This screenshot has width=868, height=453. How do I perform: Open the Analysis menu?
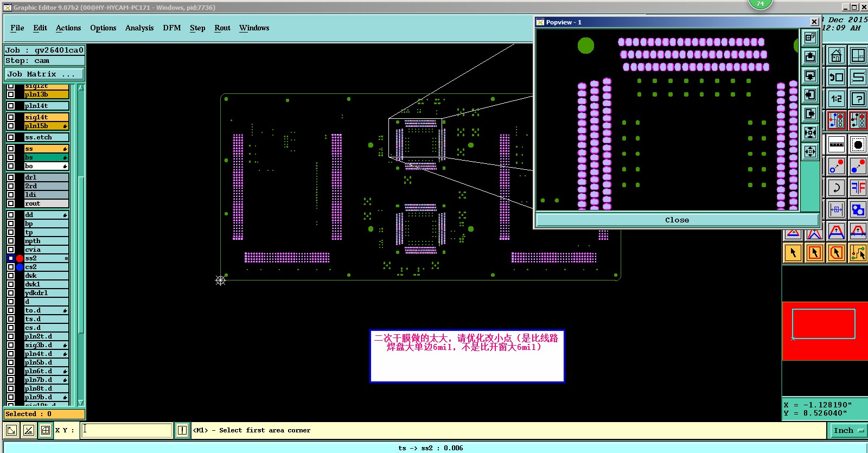click(x=139, y=28)
